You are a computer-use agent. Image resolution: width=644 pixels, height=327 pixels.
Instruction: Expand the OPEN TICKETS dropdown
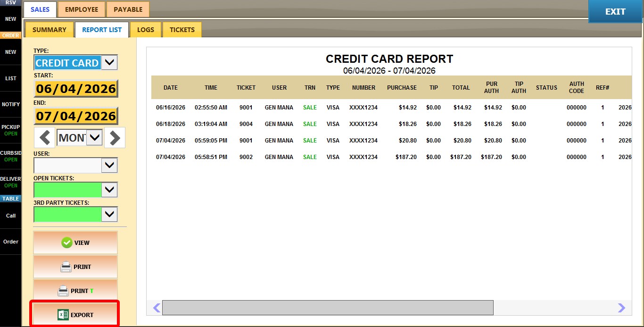[x=109, y=190]
